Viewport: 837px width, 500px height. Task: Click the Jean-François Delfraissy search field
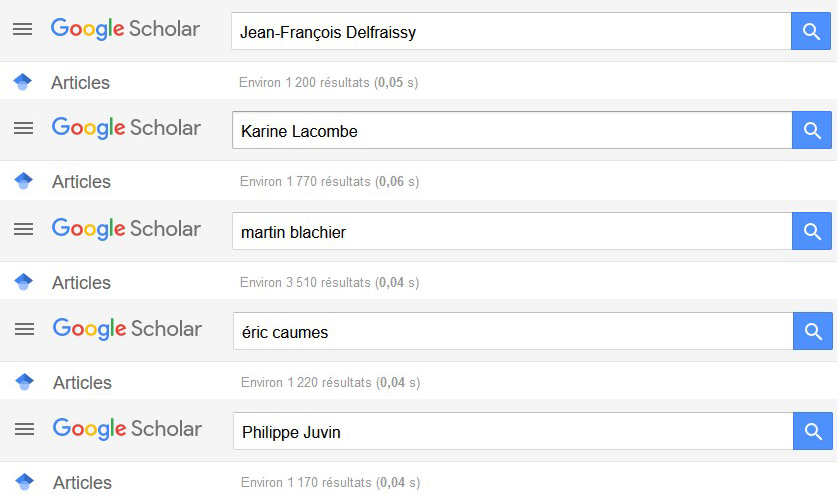pos(511,31)
